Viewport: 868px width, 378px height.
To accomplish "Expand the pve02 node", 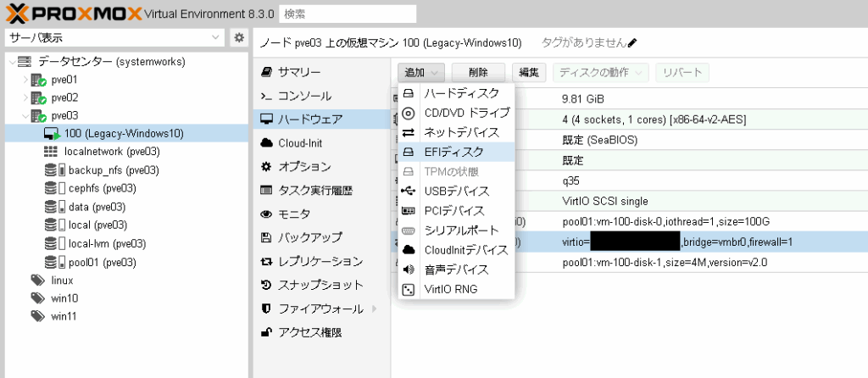I will click(25, 98).
